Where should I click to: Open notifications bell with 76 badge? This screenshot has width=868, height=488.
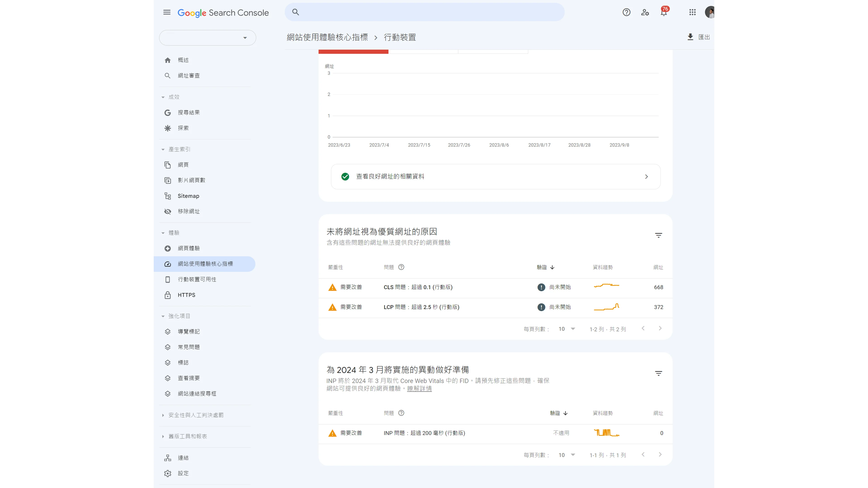point(663,12)
